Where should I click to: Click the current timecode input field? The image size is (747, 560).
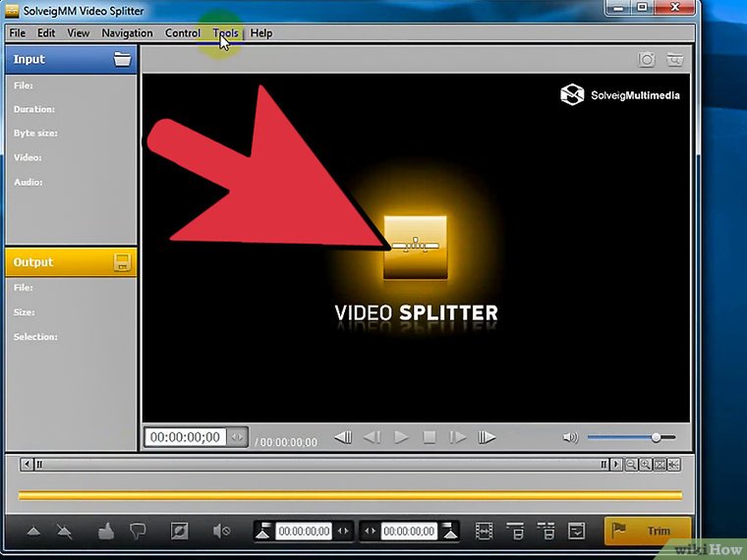(185, 437)
